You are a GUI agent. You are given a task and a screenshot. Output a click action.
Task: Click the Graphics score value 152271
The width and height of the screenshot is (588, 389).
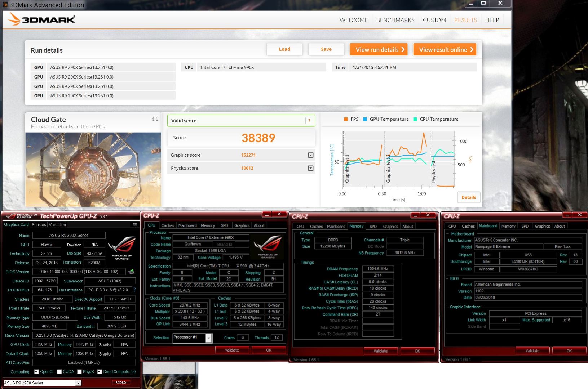coord(248,155)
